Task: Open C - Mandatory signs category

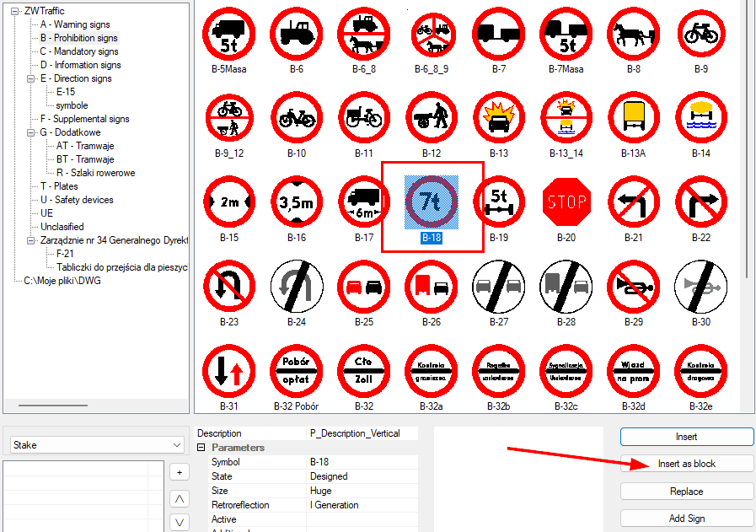Action: [x=79, y=51]
